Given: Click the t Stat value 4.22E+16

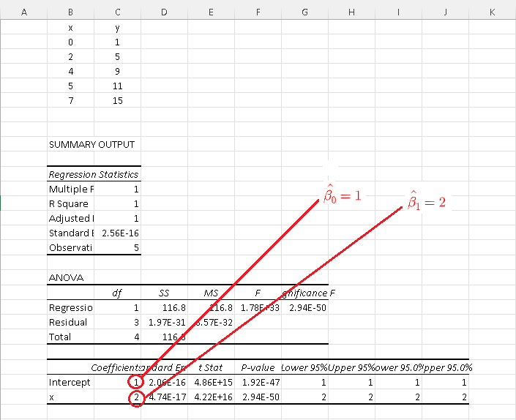Looking at the screenshot, I should 211,397.
